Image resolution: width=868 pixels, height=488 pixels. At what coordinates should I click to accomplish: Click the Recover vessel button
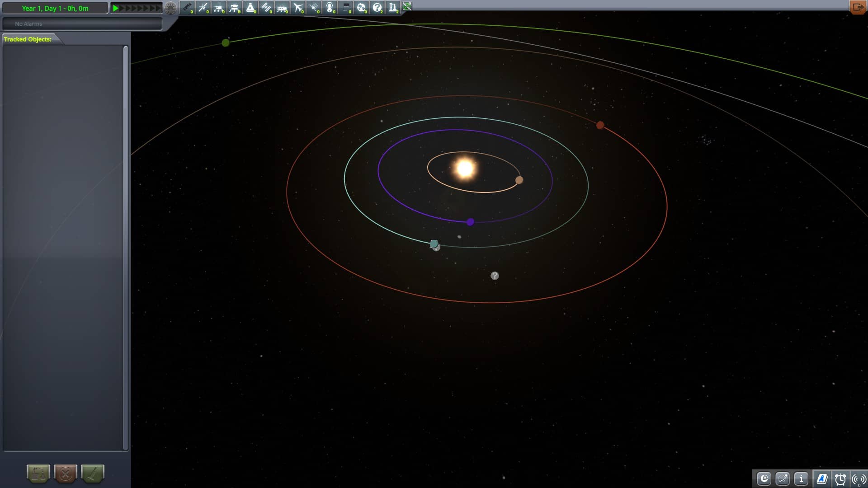[x=38, y=474]
